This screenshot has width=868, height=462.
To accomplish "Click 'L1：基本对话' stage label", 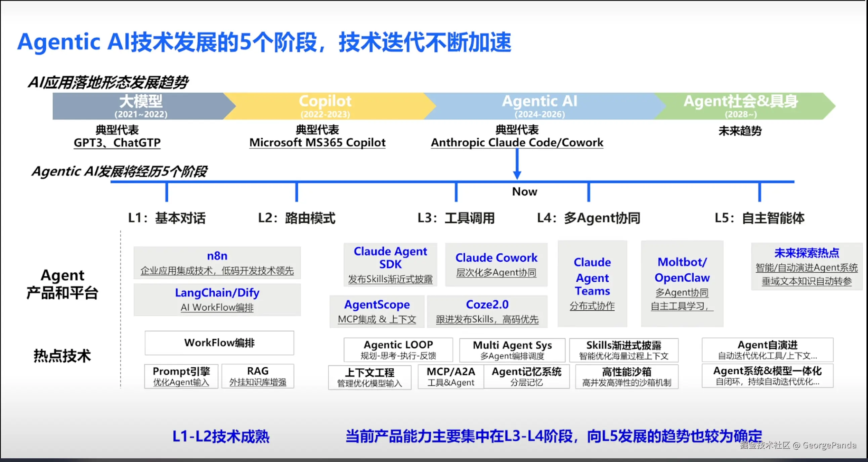I will (x=167, y=218).
